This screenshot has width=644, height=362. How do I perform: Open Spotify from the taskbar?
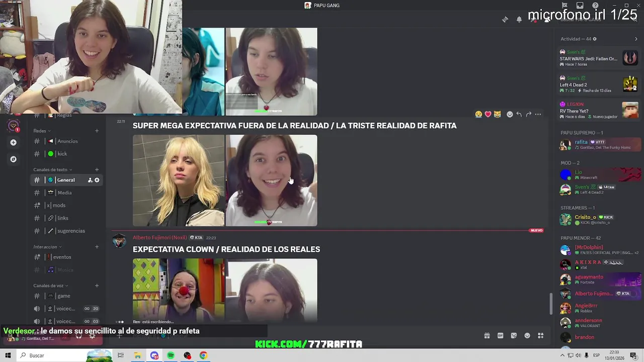click(x=171, y=355)
